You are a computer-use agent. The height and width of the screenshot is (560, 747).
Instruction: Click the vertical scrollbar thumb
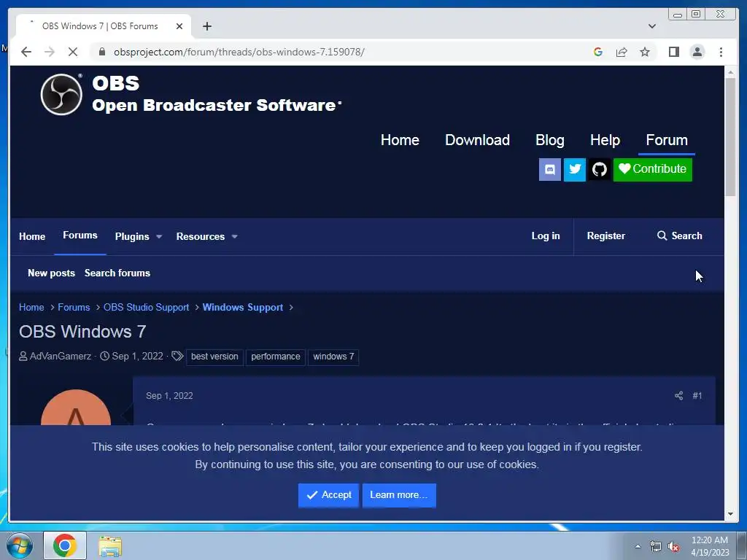click(x=731, y=137)
